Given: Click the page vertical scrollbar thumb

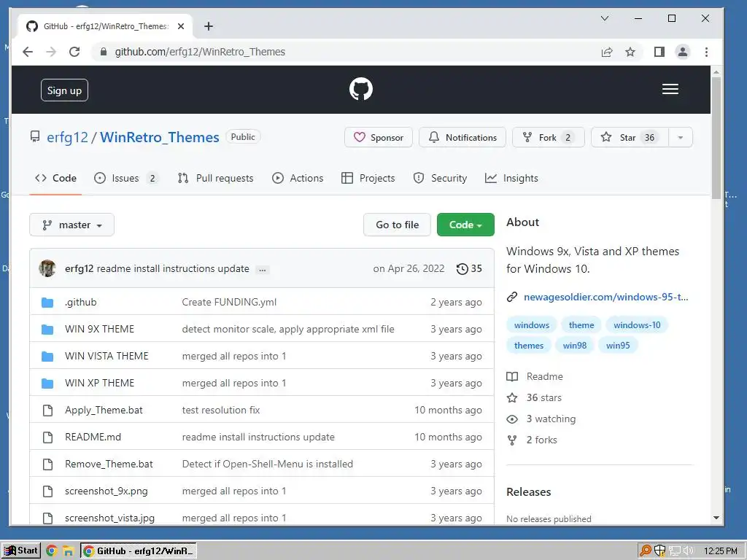Looking at the screenshot, I should click(716, 138).
